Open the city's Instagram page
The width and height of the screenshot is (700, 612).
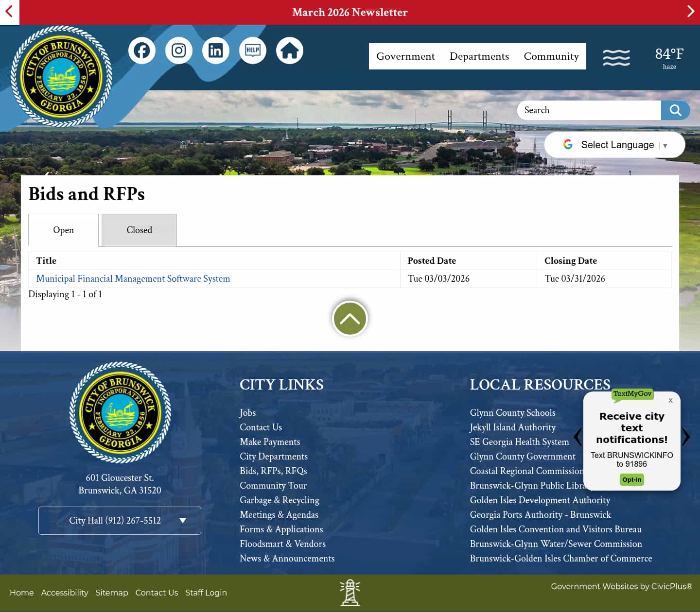tap(178, 50)
